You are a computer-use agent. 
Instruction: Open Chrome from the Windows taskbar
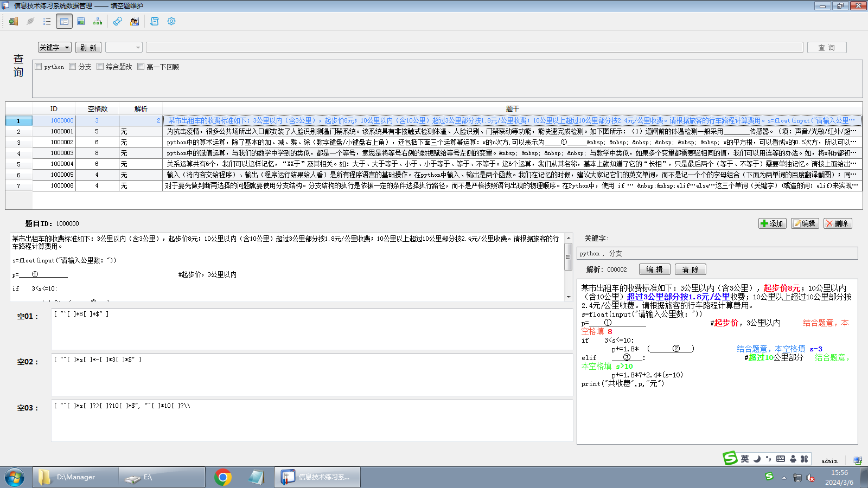[222, 477]
